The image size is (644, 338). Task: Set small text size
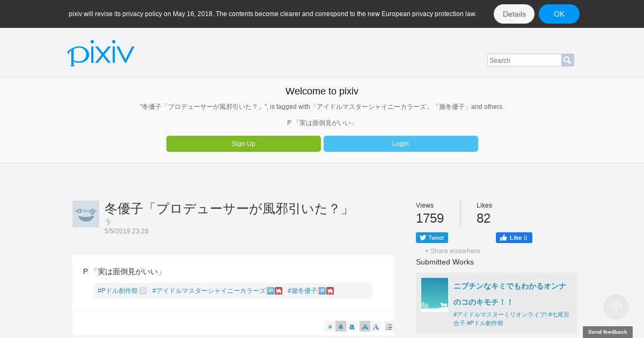tap(330, 326)
